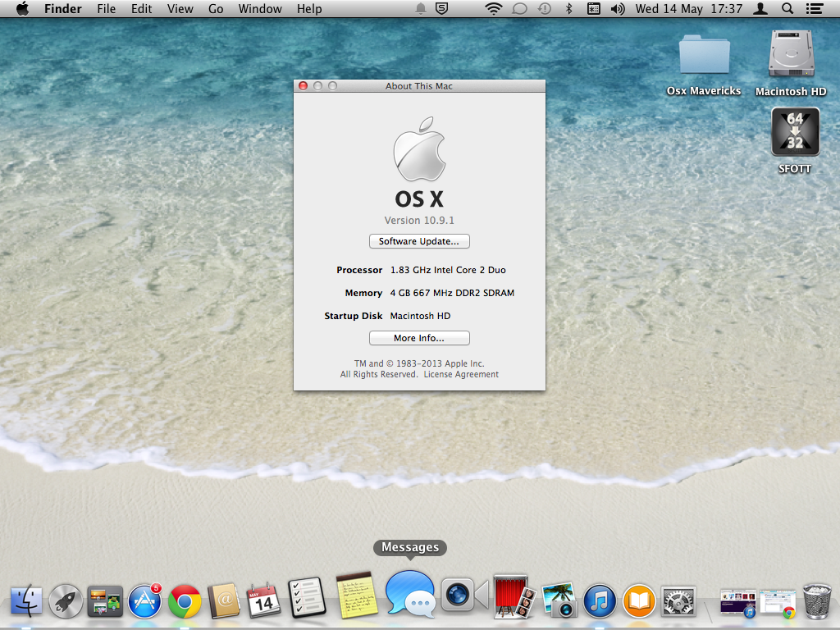The image size is (840, 630).
Task: Launch Google Chrome from the Dock
Action: 185,601
